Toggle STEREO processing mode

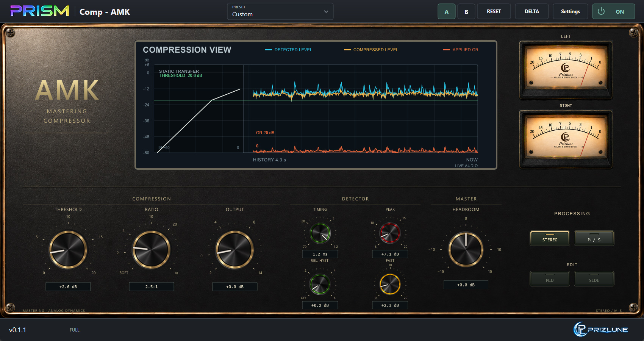point(550,238)
